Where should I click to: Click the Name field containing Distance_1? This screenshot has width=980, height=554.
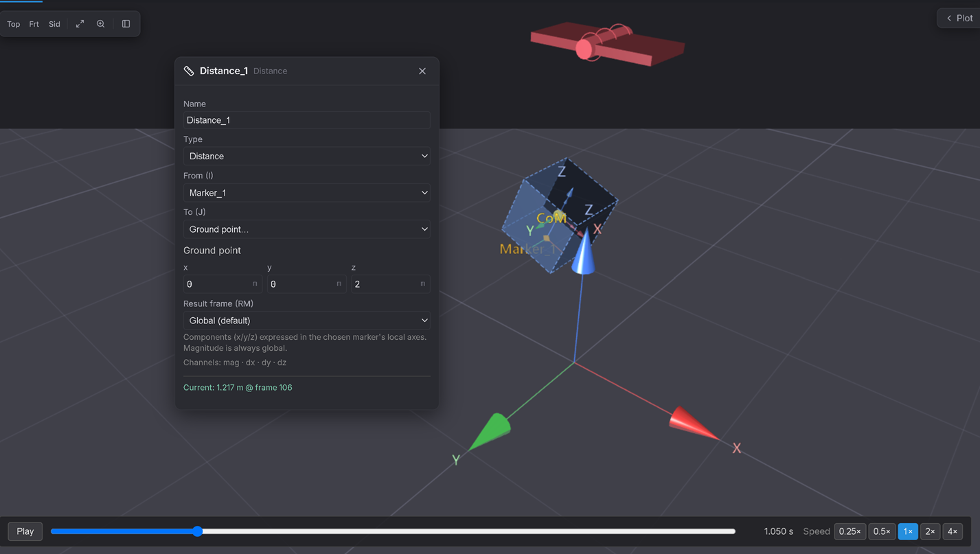tap(307, 120)
